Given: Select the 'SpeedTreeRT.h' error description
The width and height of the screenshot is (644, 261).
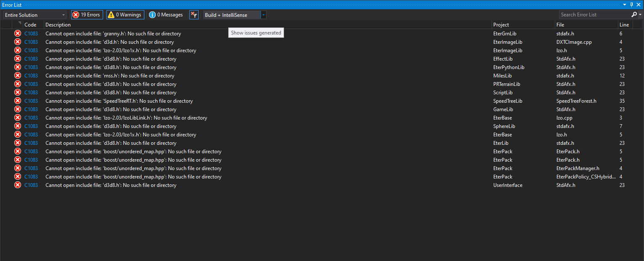Looking at the screenshot, I should click(119, 101).
